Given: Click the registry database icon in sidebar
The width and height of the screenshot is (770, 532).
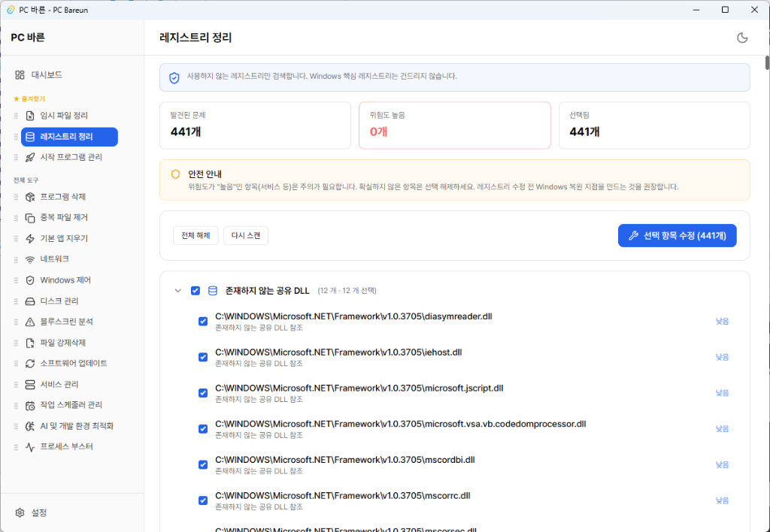Looking at the screenshot, I should [x=30, y=137].
